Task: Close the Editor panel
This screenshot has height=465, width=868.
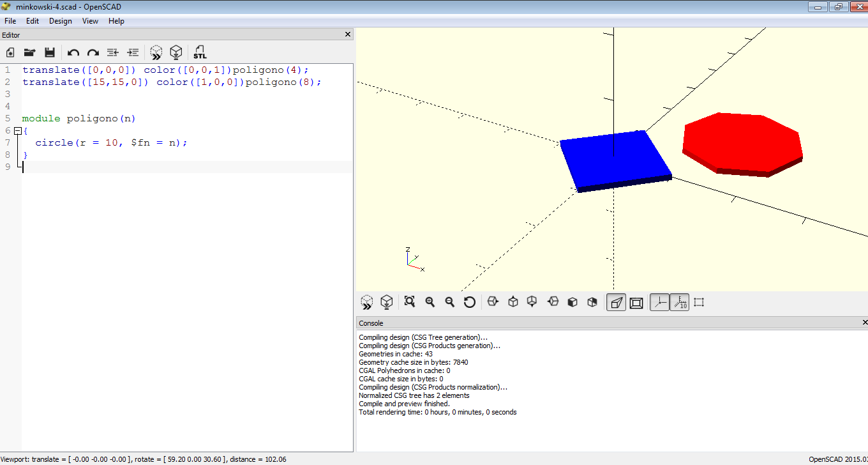Action: tap(348, 34)
